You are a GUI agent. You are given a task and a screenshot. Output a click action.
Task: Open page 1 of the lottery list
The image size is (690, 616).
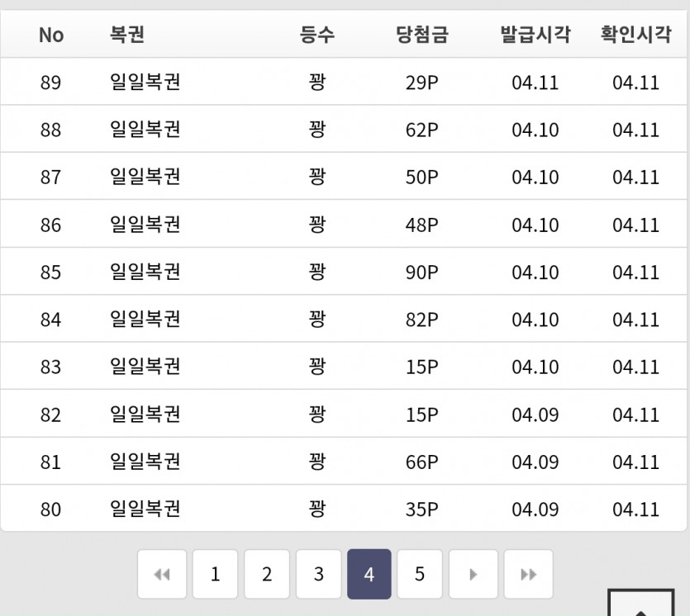(x=215, y=574)
